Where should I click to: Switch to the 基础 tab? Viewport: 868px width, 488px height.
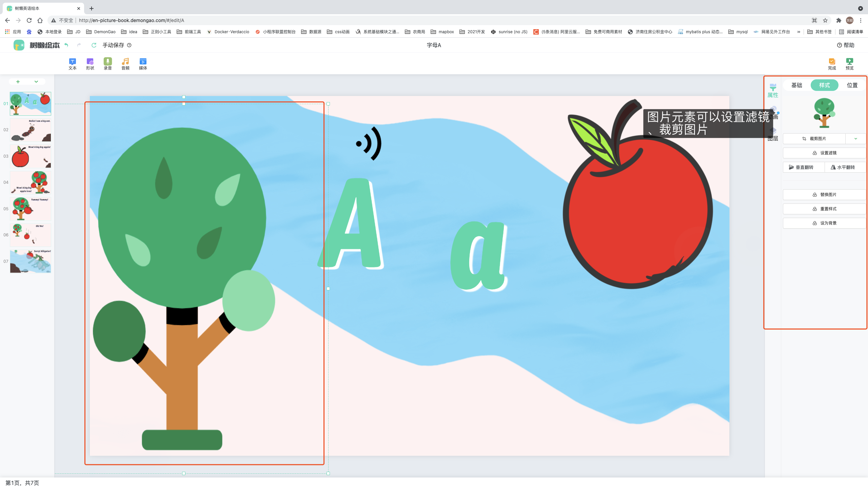(796, 85)
